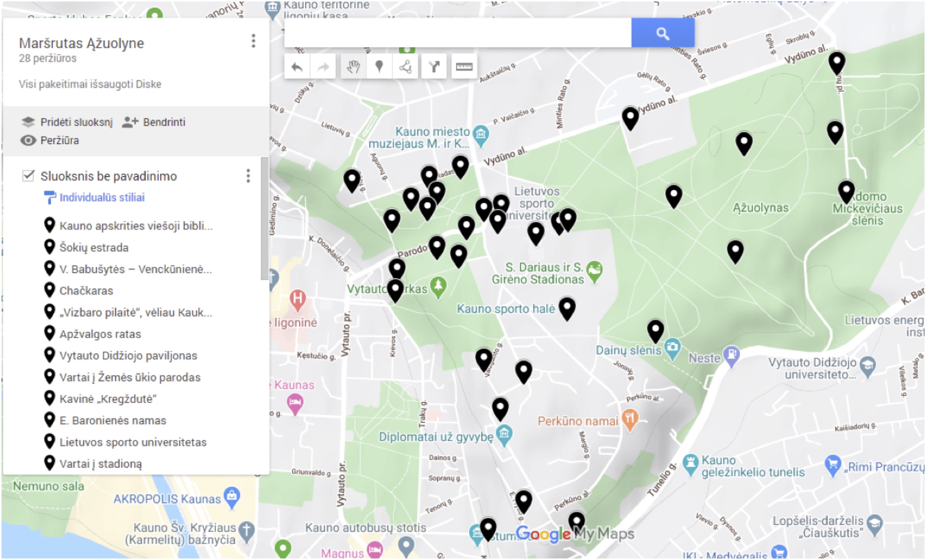Click the Undo arrow in map toolbar
The width and height of the screenshot is (926, 560).
pyautogui.click(x=297, y=67)
